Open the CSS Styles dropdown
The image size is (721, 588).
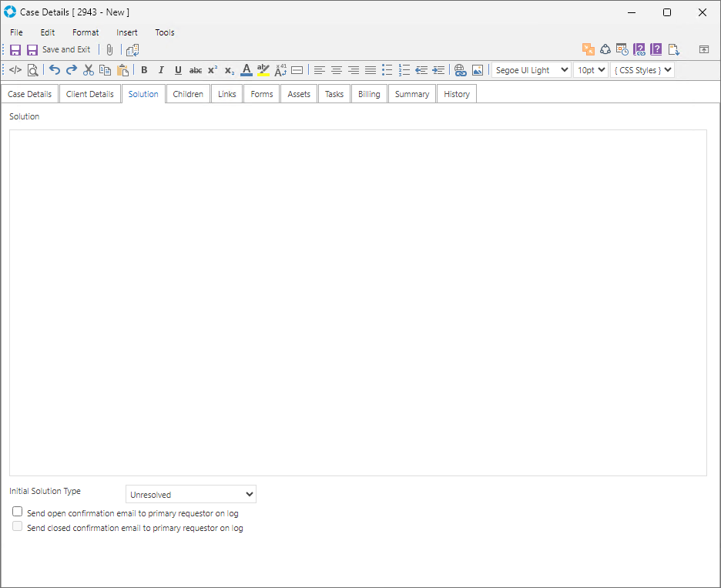click(x=642, y=70)
